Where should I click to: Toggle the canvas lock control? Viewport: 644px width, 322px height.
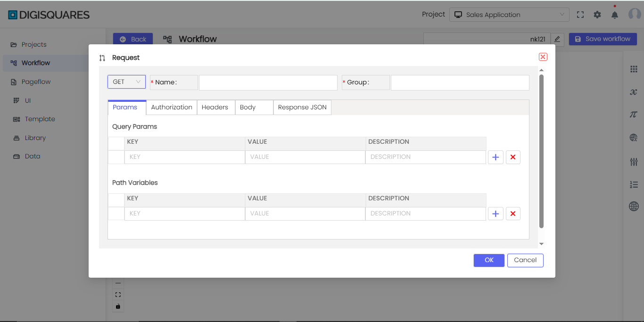[x=118, y=306]
